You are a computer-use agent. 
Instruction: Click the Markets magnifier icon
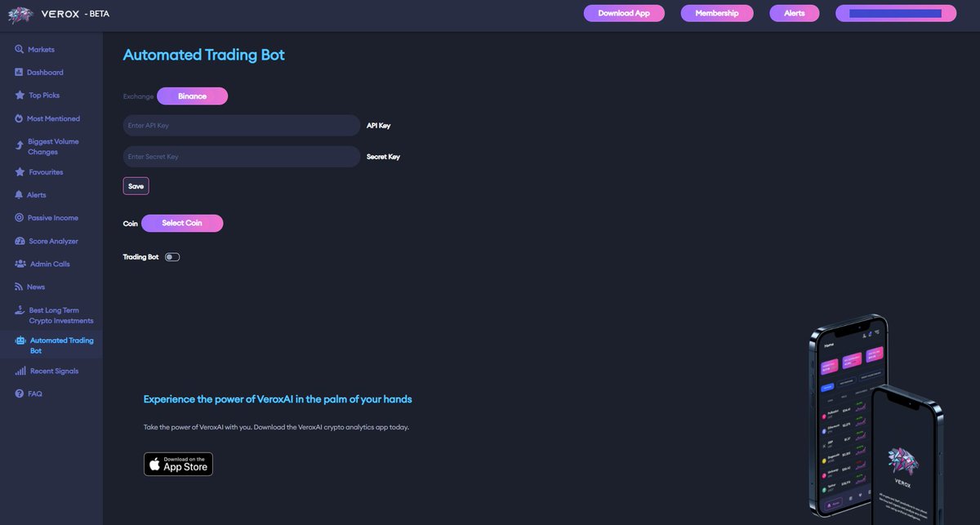19,49
